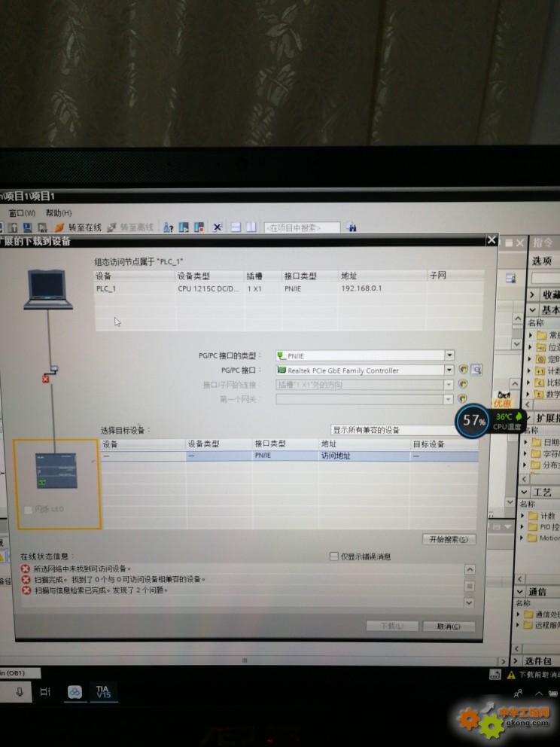Open Accessible devices from the toolbar
560x747 pixels.
click(x=168, y=227)
